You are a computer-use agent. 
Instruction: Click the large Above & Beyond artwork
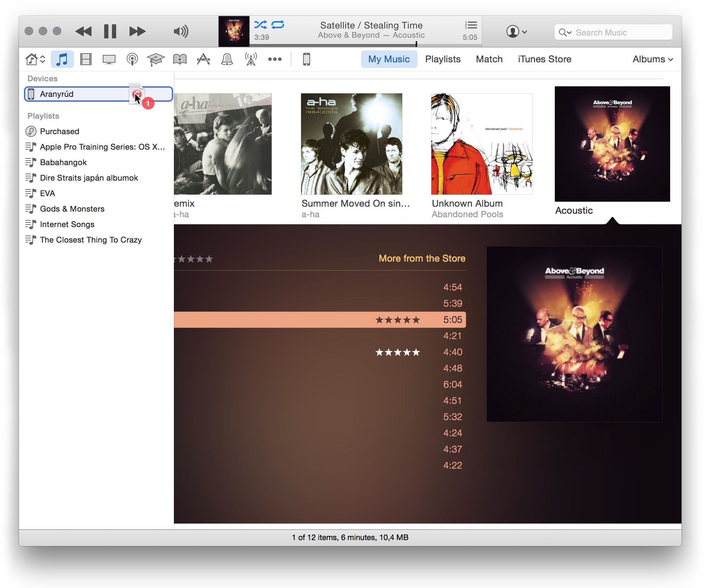point(574,334)
